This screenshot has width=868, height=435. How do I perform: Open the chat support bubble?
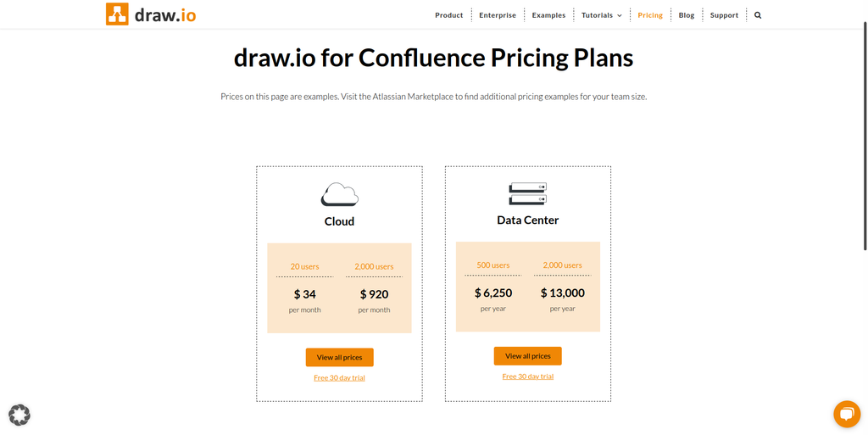click(846, 414)
